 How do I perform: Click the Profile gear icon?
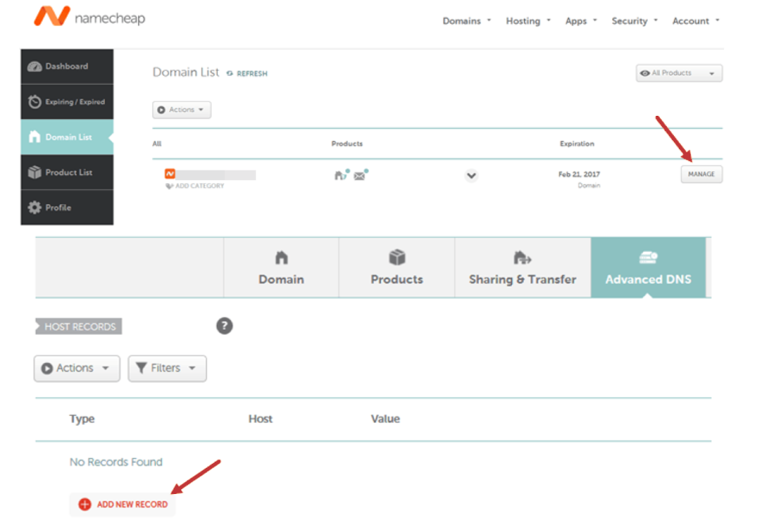pos(35,208)
